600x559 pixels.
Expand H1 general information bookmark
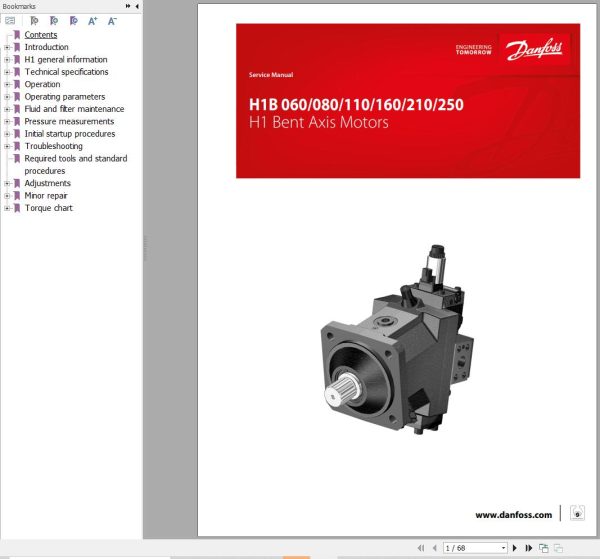pyautogui.click(x=7, y=59)
